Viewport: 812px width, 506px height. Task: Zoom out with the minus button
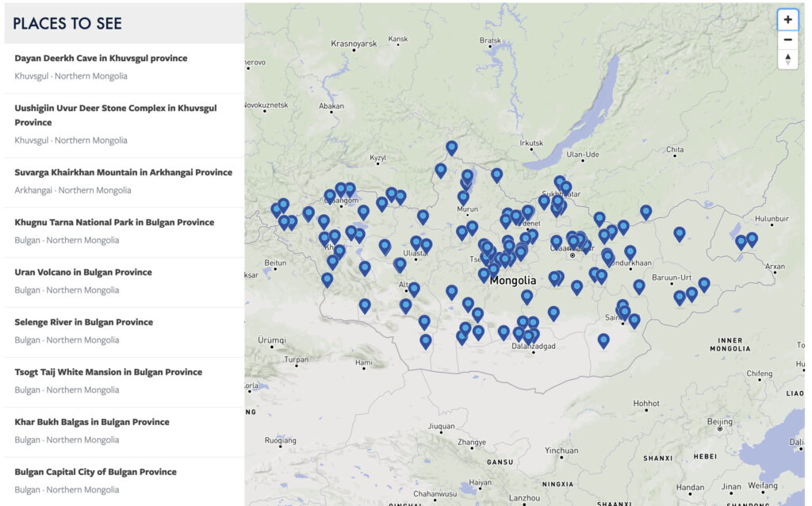click(x=787, y=39)
